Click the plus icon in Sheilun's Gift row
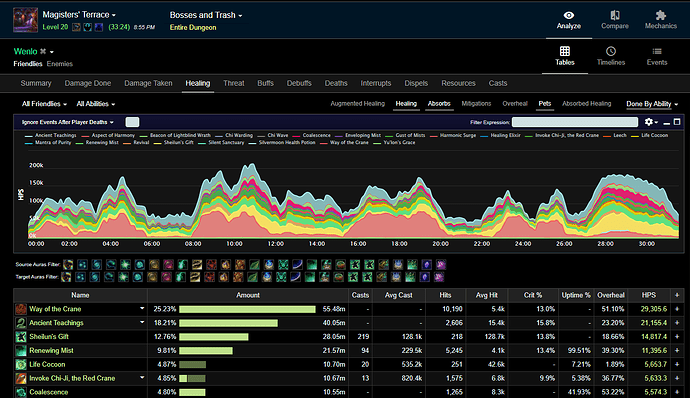The width and height of the screenshot is (690, 398). (677, 337)
